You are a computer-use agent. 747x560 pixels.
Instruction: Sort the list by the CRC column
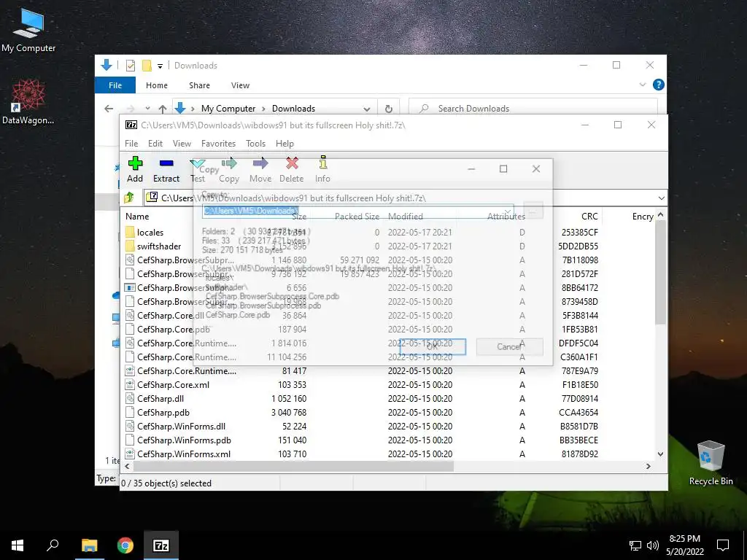pyautogui.click(x=589, y=216)
